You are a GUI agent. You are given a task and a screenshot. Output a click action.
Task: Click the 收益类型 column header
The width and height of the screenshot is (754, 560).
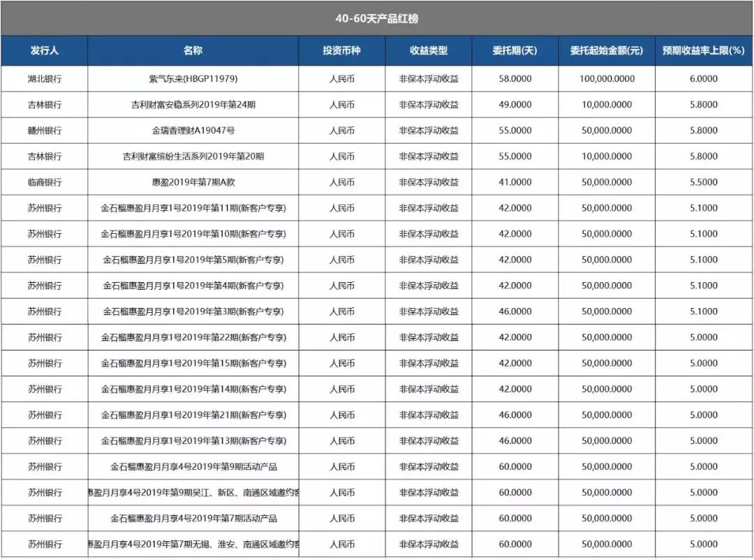point(429,50)
